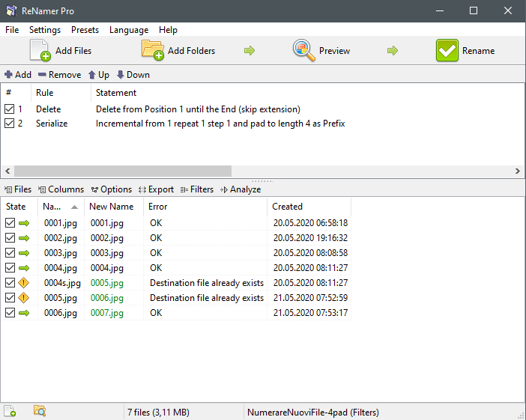
Task: Click the Rename label
Action: pyautogui.click(x=478, y=51)
